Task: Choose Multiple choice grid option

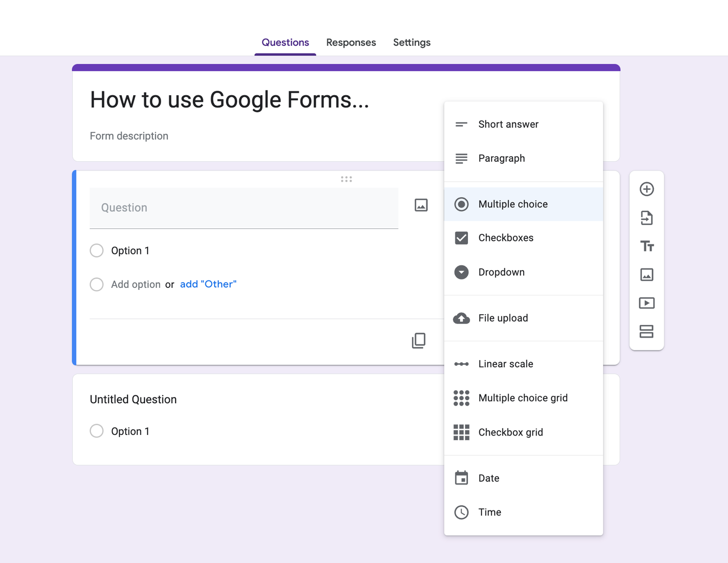Action: pos(523,398)
